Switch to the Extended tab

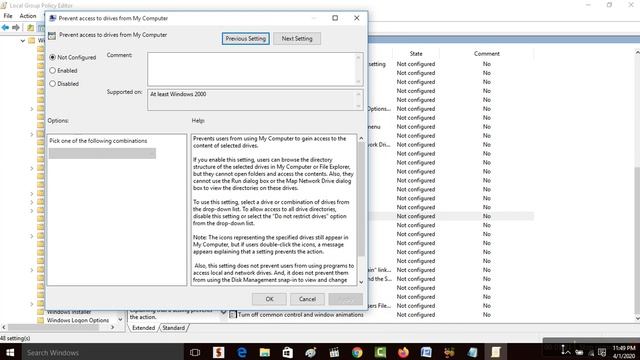click(144, 328)
